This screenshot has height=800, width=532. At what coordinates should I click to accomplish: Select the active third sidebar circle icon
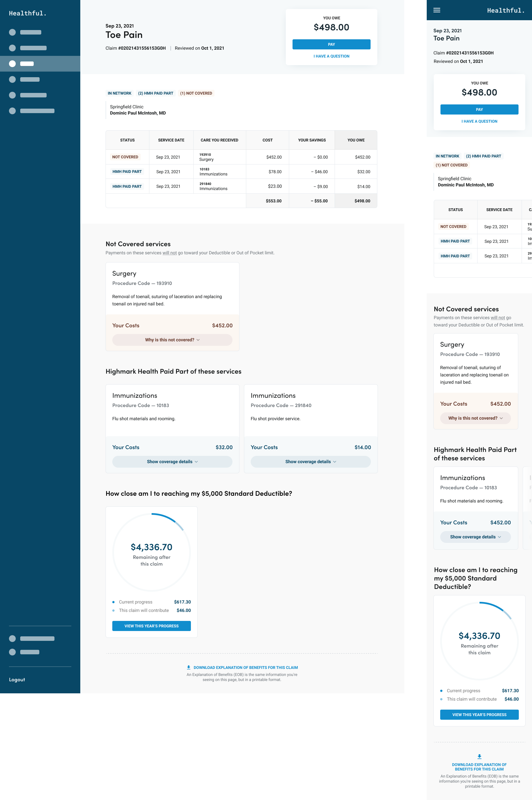click(12, 63)
